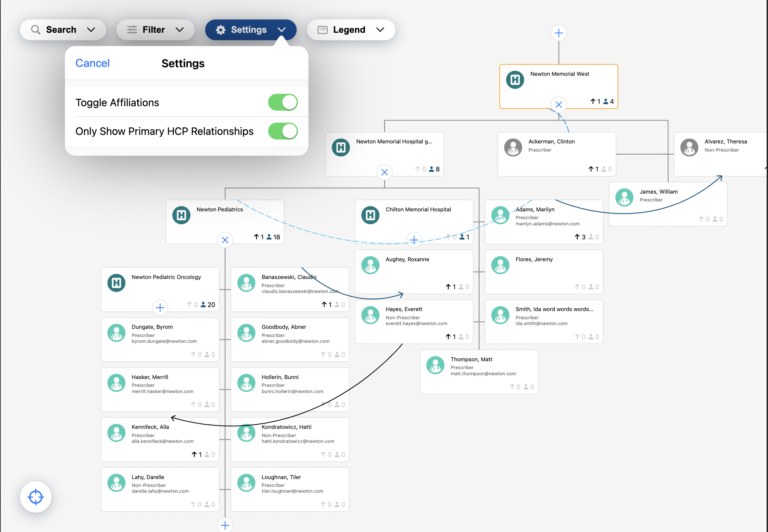Expand Newton Pediatric Oncology plus button
768x532 pixels.
(x=160, y=308)
